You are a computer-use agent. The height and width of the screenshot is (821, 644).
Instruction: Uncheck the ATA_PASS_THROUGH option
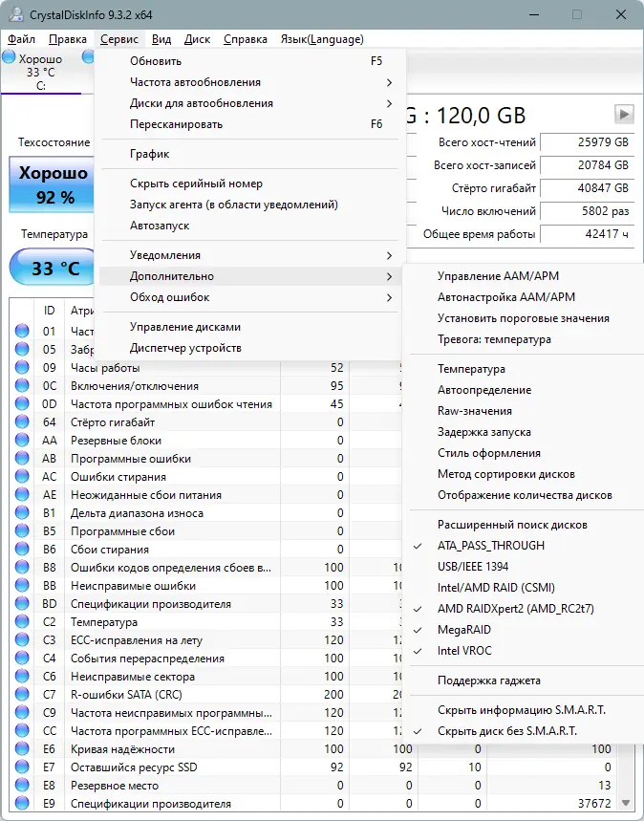coord(490,546)
